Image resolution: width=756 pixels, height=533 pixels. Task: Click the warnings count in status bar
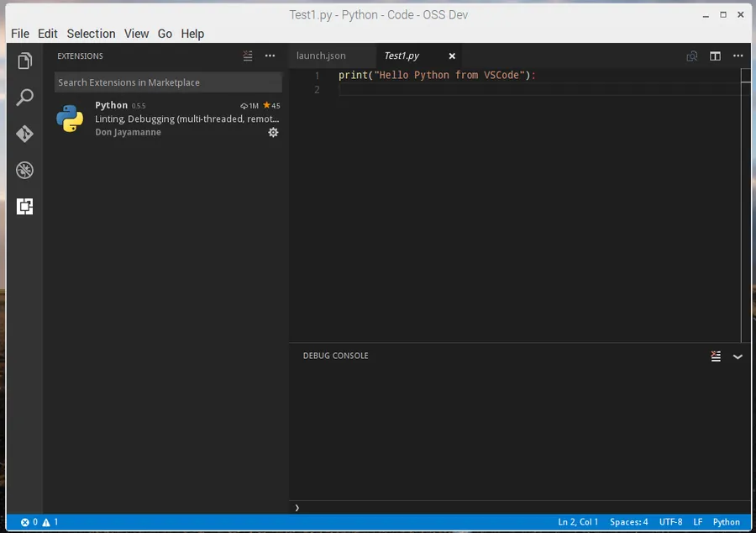click(x=50, y=522)
